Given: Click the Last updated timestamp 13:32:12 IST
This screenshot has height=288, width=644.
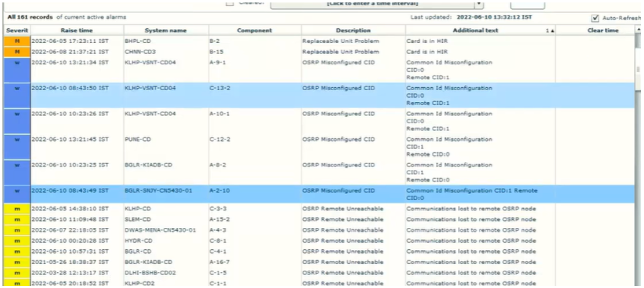Looking at the screenshot, I should pyautogui.click(x=493, y=17).
